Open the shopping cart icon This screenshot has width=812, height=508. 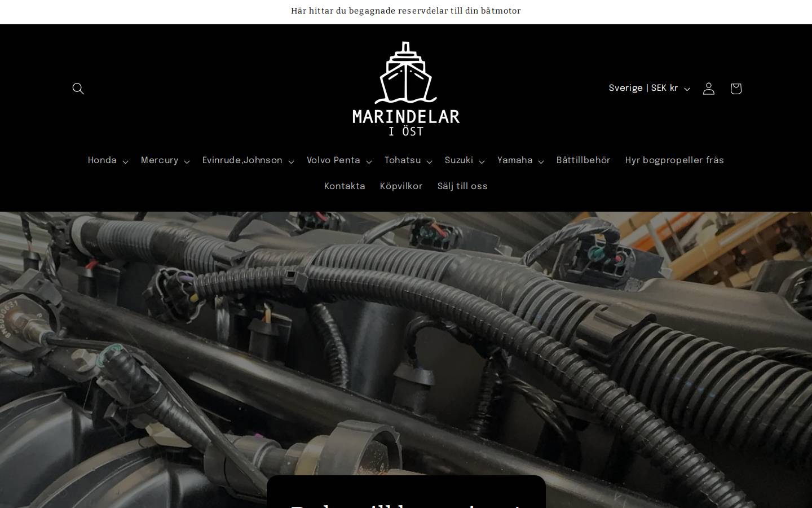pyautogui.click(x=736, y=89)
